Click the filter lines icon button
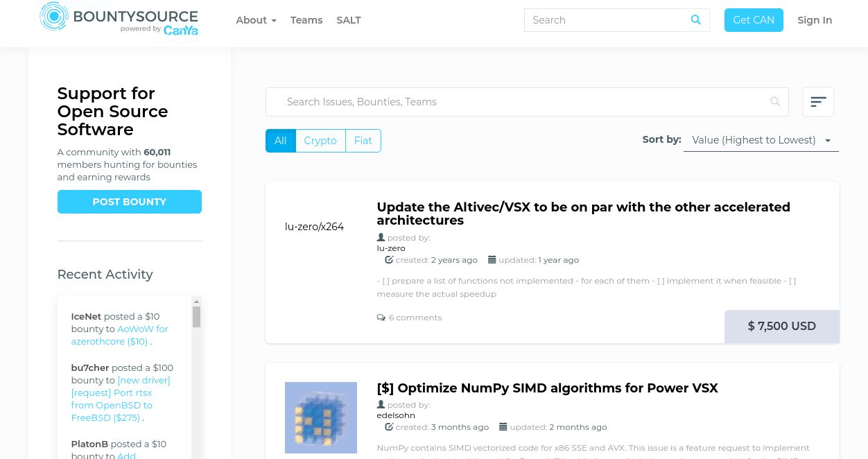Screen dimensions: 868x459 click(818, 102)
